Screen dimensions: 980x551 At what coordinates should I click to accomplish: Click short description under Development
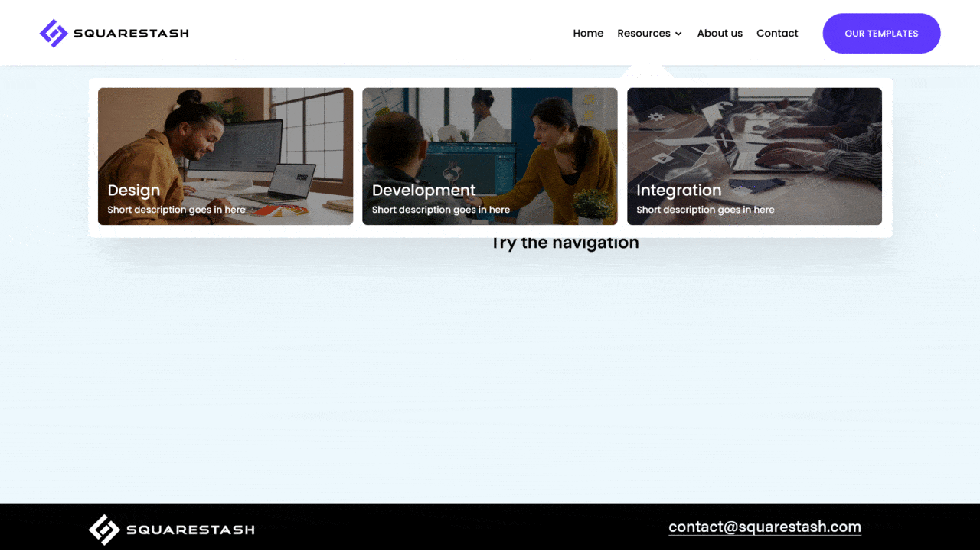pyautogui.click(x=441, y=210)
